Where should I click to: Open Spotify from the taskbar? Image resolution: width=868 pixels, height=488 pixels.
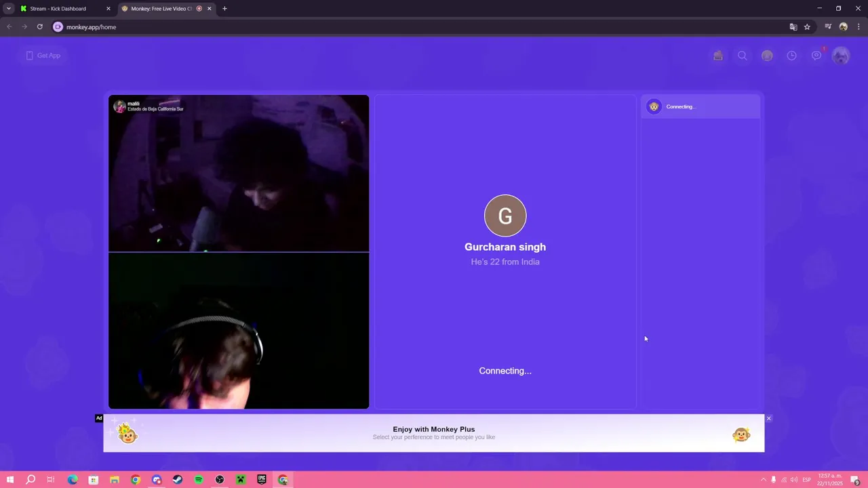(199, 480)
